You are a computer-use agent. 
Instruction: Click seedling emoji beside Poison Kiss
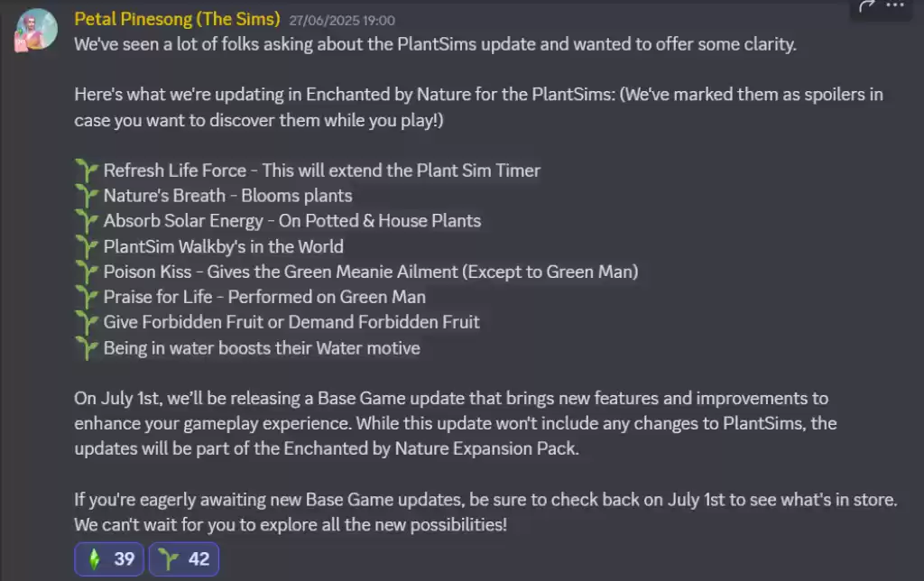click(87, 272)
